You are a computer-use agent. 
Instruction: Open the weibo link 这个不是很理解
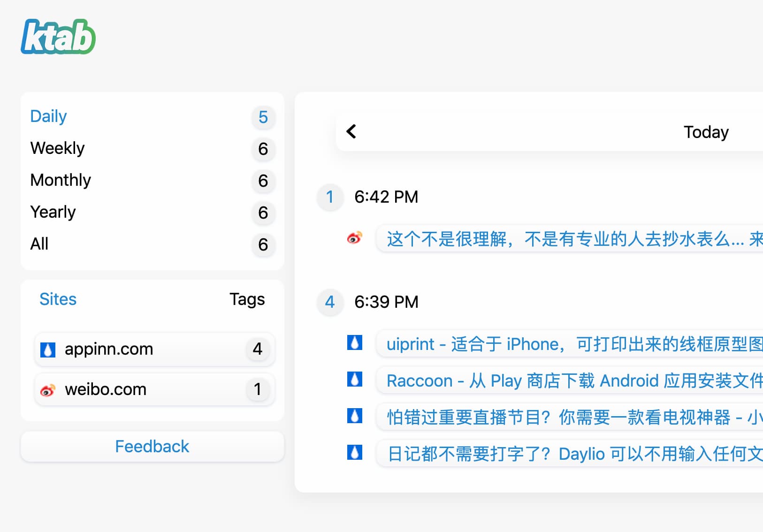(x=569, y=239)
